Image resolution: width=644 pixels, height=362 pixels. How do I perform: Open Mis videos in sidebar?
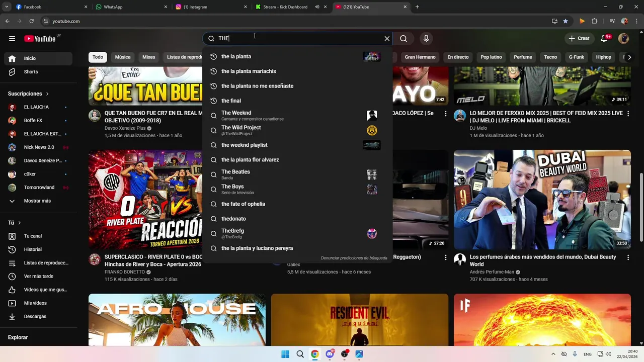pyautogui.click(x=38, y=303)
